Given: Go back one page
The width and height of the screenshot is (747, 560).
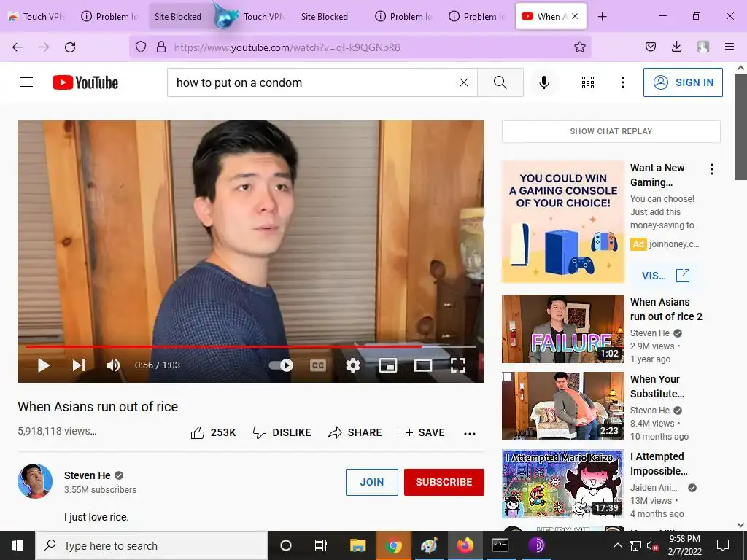Looking at the screenshot, I should pos(18,47).
